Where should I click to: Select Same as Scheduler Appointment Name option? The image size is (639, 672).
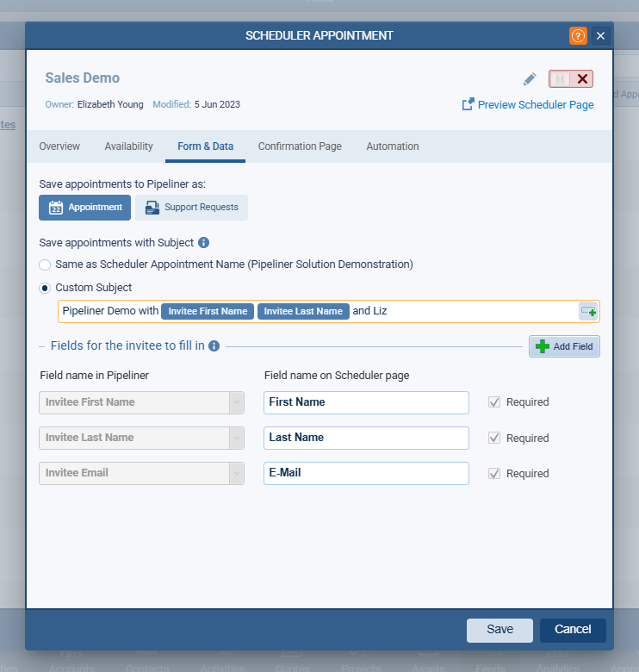point(45,264)
